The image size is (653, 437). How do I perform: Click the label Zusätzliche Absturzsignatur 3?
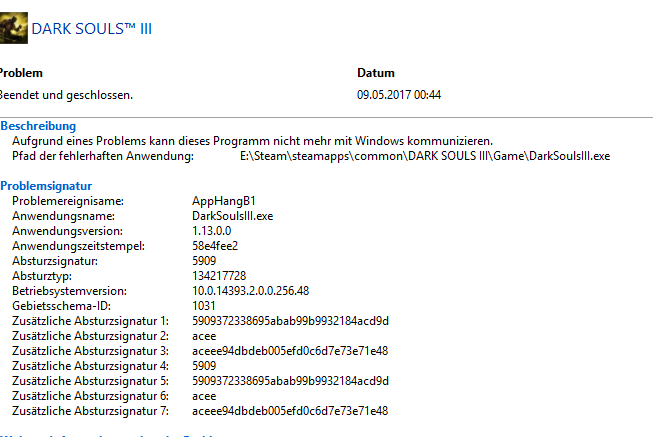coord(90,351)
